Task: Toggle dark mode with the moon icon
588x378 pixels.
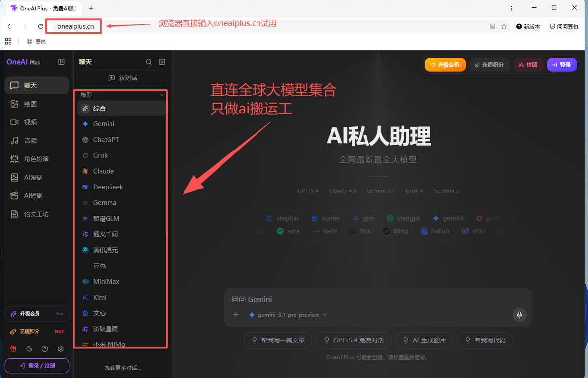Action: [x=29, y=349]
